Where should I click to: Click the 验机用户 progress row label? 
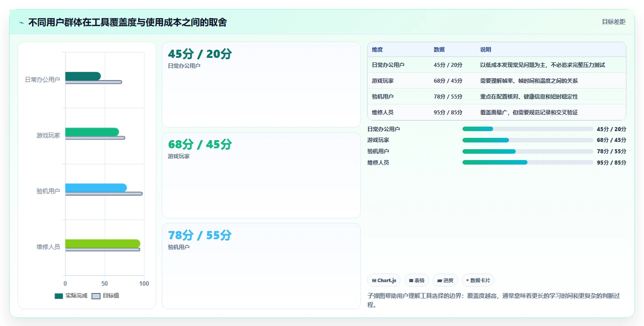pos(378,151)
